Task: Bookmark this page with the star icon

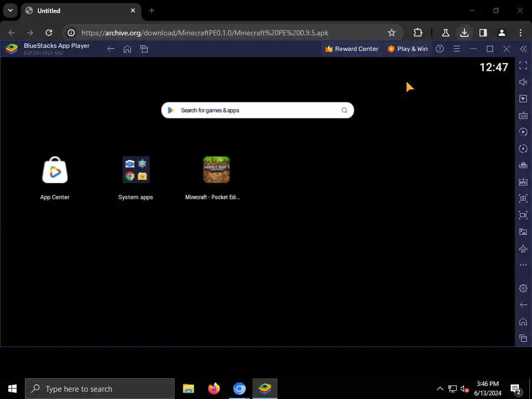Action: [392, 33]
